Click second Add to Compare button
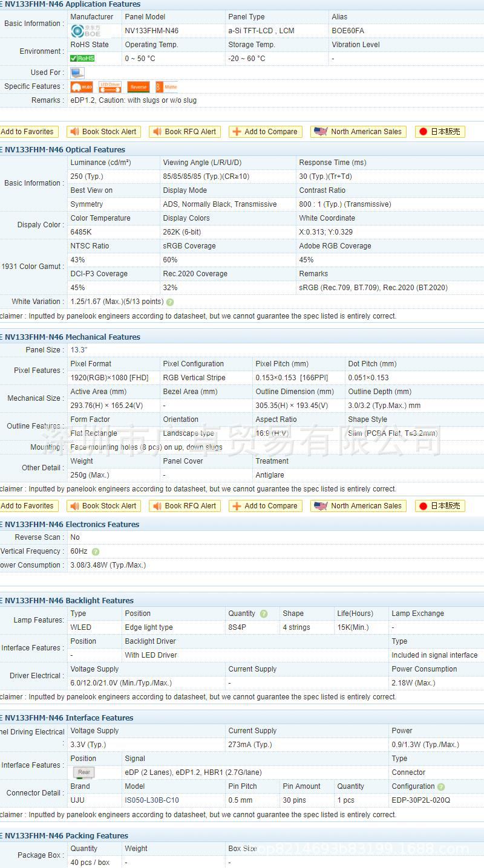 [x=265, y=506]
